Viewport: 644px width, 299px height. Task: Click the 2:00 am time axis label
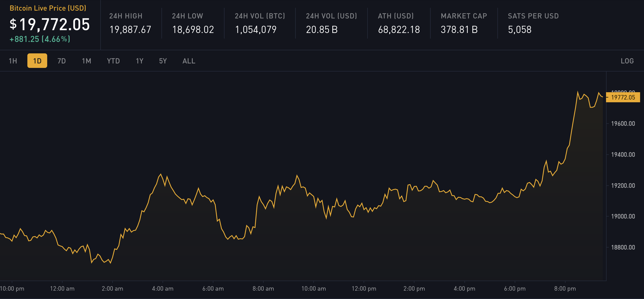point(112,289)
